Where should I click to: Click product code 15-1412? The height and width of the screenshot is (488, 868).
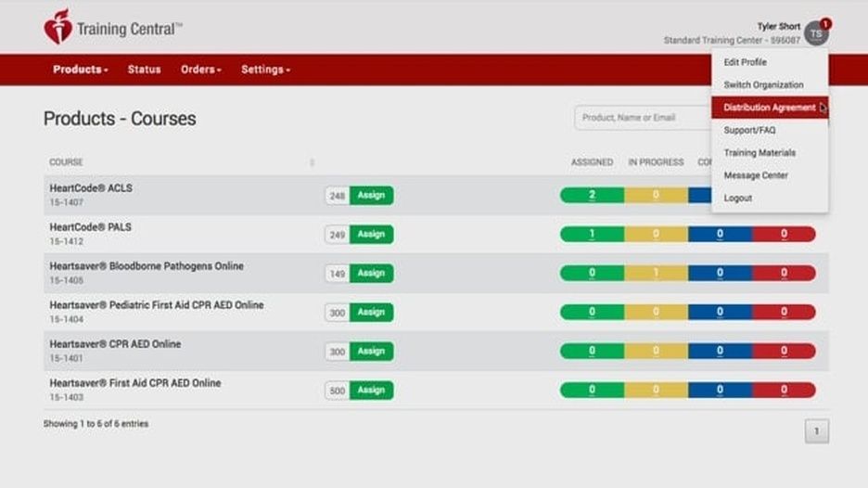point(67,241)
